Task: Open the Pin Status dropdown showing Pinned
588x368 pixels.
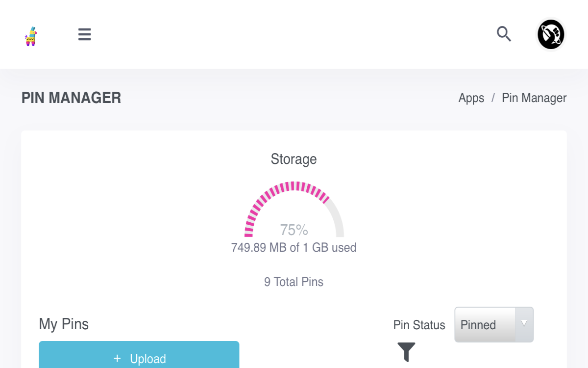Action: [494, 325]
